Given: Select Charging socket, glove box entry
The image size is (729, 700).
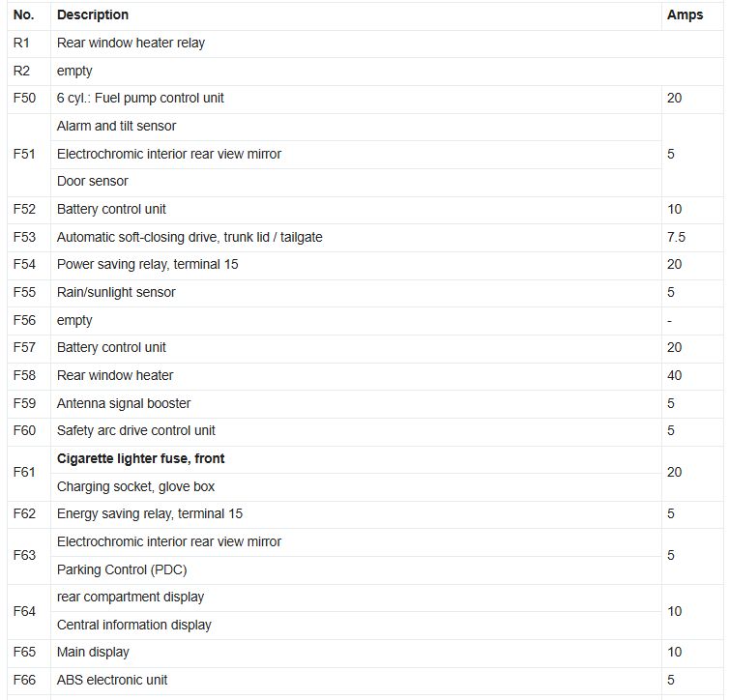Looking at the screenshot, I should tap(135, 486).
